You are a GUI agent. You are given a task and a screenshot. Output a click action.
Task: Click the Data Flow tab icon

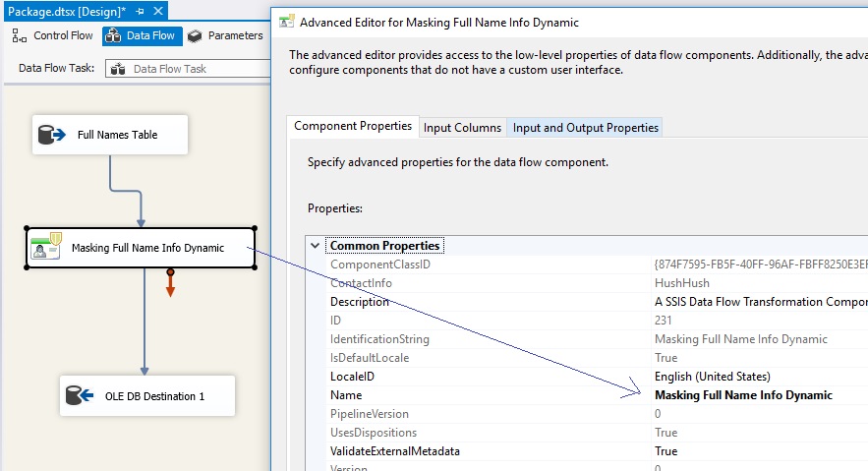coord(113,36)
